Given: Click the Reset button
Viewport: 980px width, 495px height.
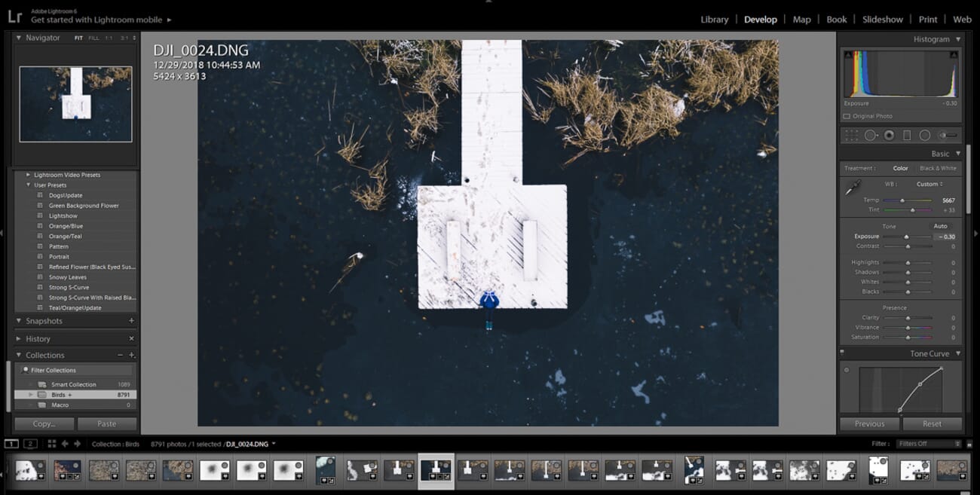Looking at the screenshot, I should pyautogui.click(x=932, y=423).
